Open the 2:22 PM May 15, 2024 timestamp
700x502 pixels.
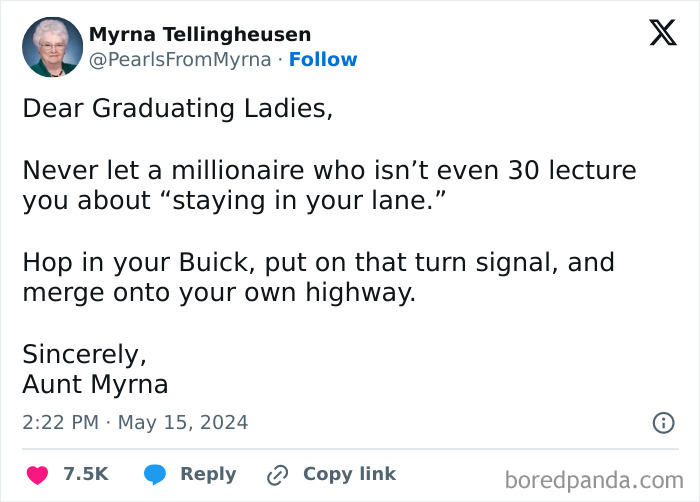pos(135,422)
